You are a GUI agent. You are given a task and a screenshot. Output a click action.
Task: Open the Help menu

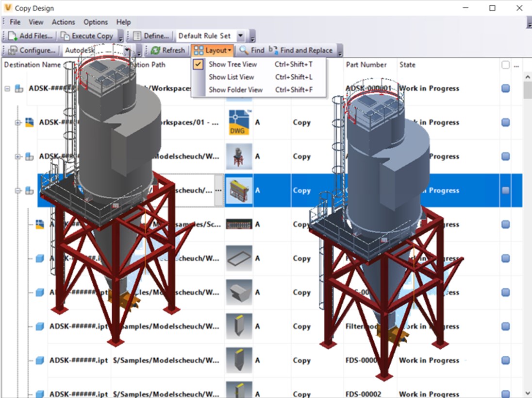pyautogui.click(x=123, y=22)
